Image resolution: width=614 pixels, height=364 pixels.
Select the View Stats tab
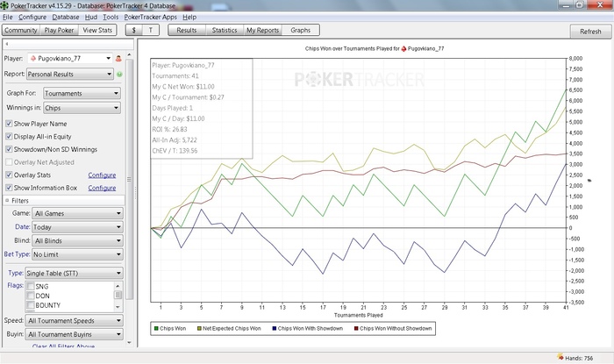[97, 30]
